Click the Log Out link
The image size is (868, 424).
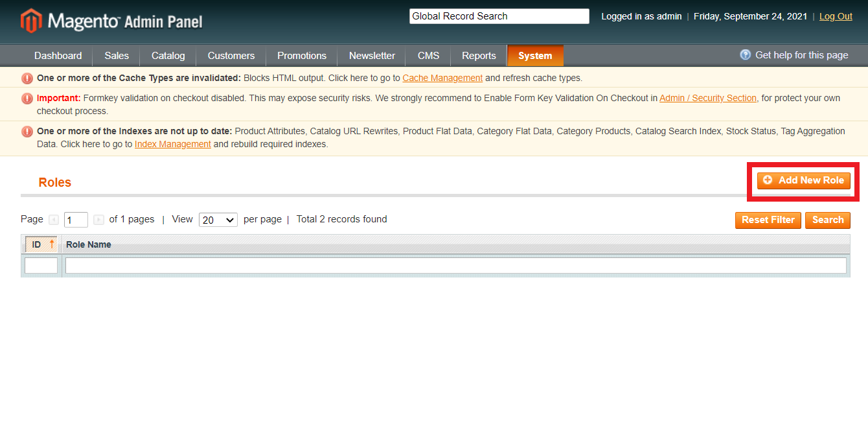[836, 16]
